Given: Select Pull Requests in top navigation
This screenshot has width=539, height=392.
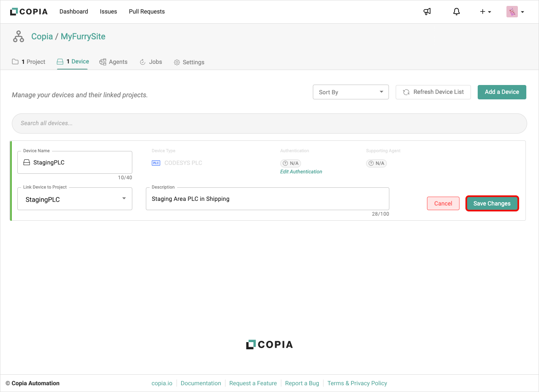Looking at the screenshot, I should (147, 12).
